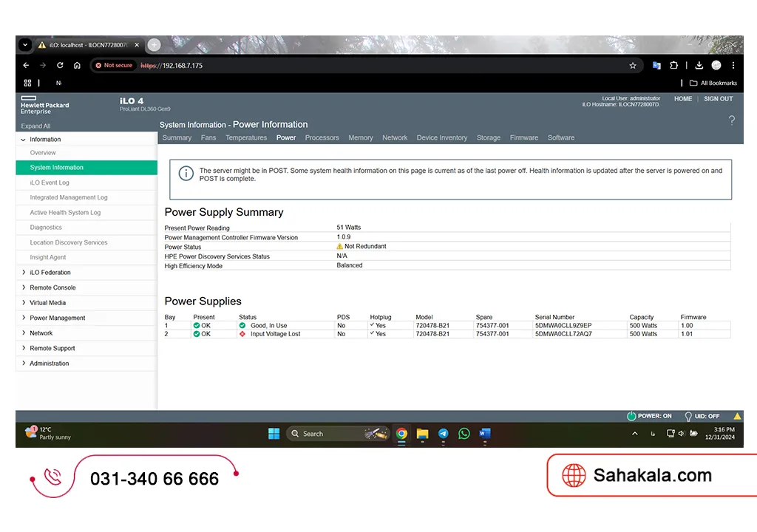Open the apps grid shortcut icon

27,83
